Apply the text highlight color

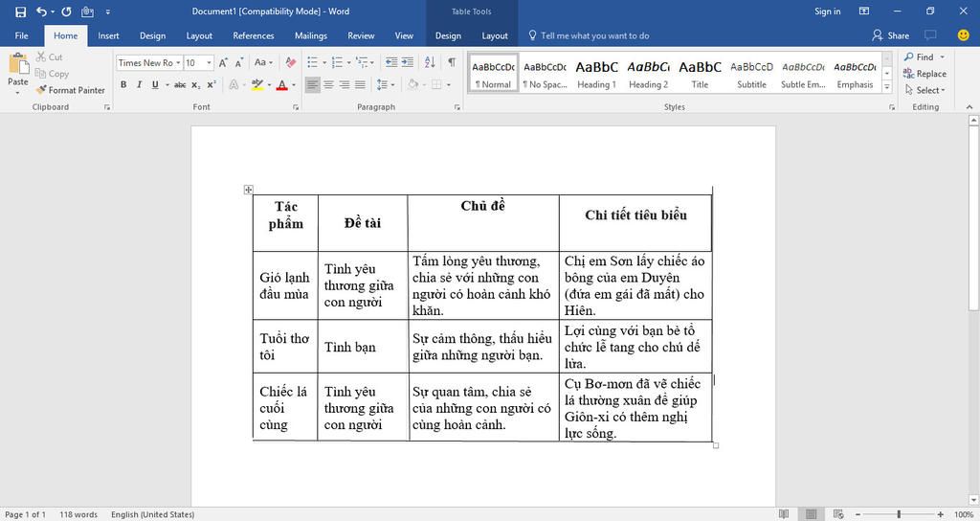256,84
